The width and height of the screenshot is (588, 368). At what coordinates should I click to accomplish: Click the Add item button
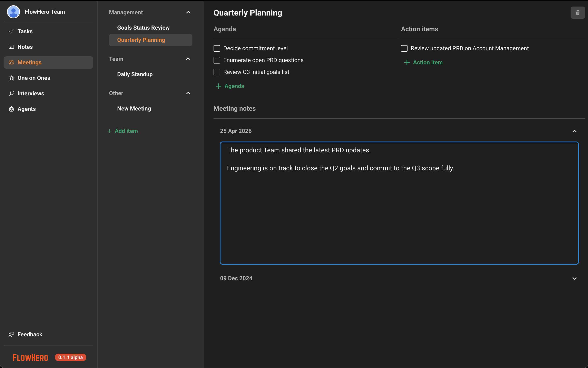pos(123,131)
